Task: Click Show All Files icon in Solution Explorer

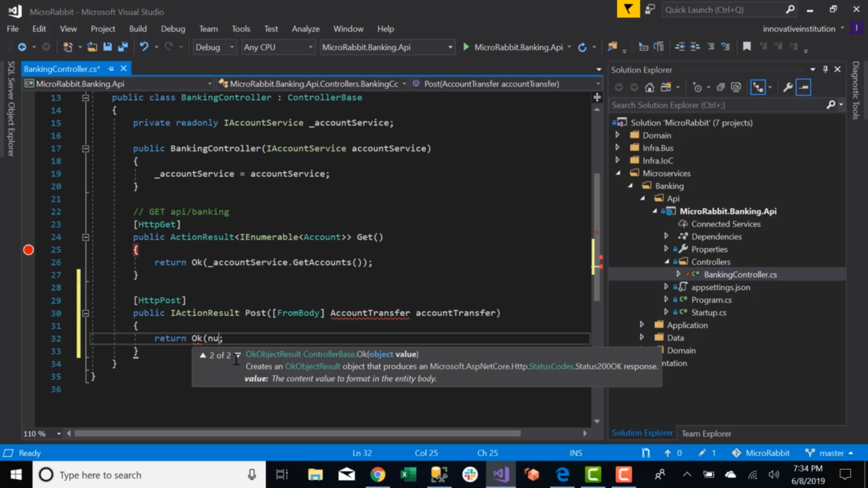Action: pos(736,87)
